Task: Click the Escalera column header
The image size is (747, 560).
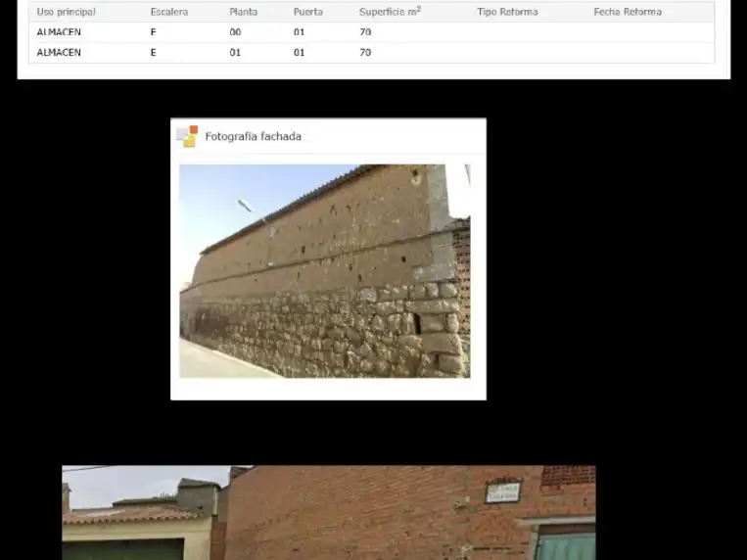Action: (x=169, y=12)
